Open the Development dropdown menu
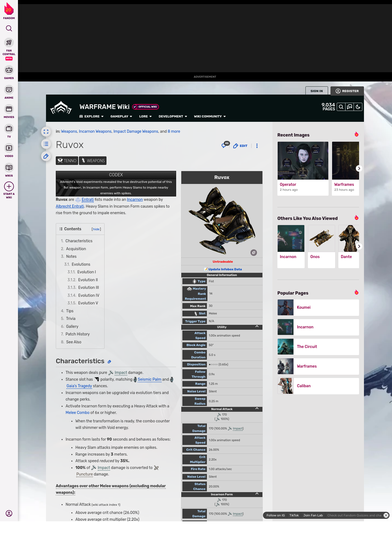Viewport: 392px width, 545px height. tap(173, 116)
